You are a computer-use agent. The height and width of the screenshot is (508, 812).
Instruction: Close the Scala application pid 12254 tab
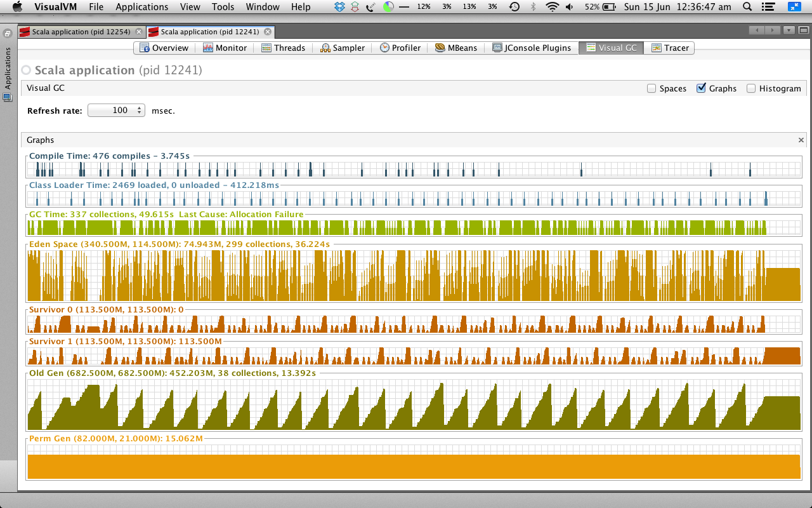pyautogui.click(x=139, y=32)
